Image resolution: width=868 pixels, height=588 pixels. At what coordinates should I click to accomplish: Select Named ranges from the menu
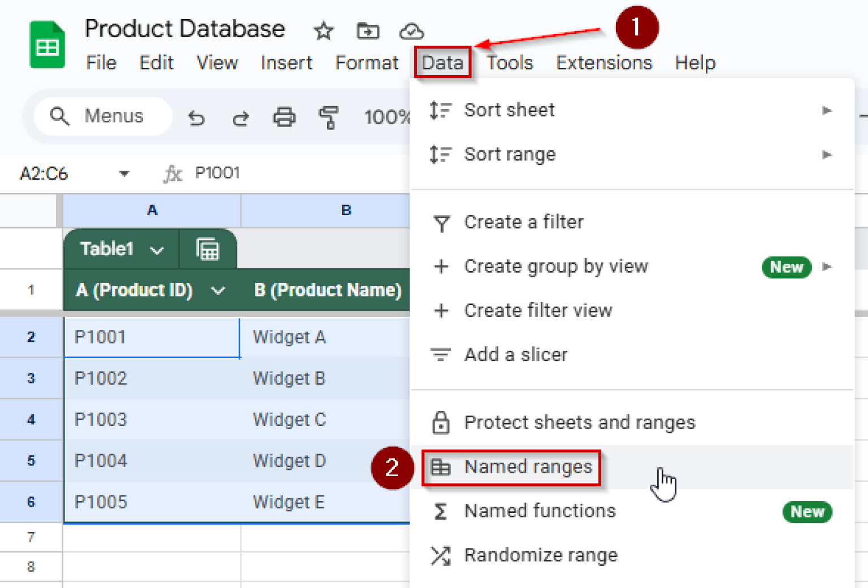tap(528, 467)
